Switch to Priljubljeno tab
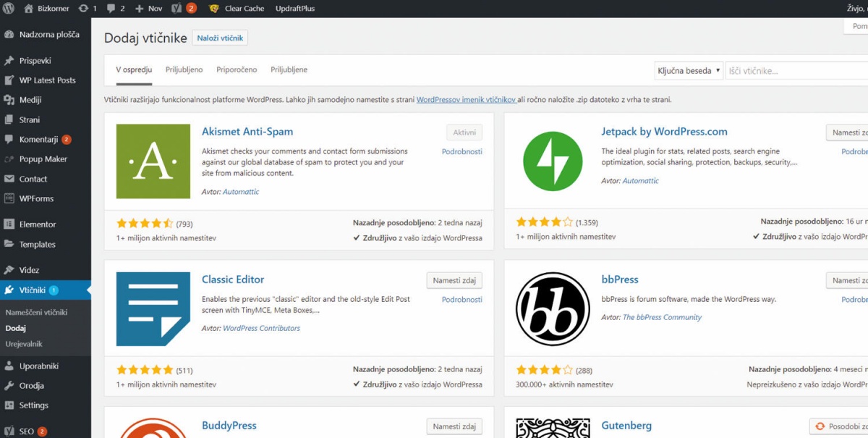Screen dimensions: 868x438 tap(184, 70)
